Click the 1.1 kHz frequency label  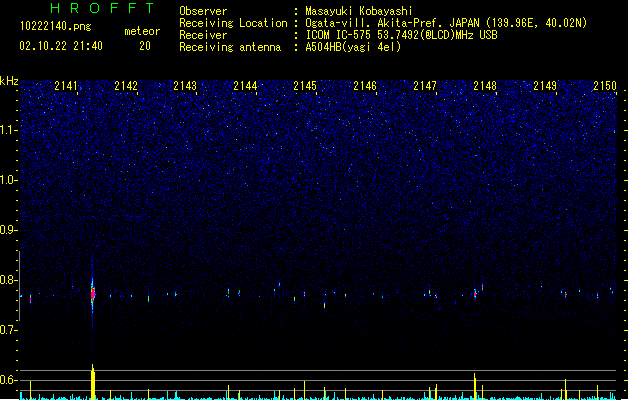click(8, 130)
